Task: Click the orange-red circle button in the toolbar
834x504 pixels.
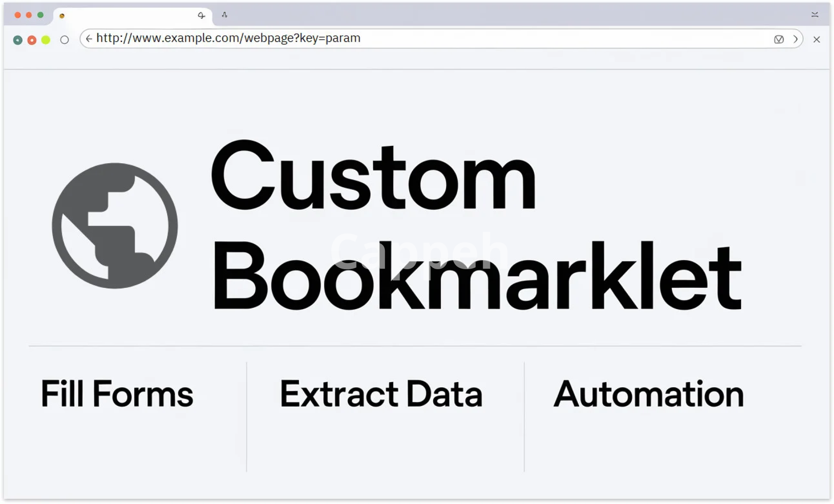Action: [32, 40]
